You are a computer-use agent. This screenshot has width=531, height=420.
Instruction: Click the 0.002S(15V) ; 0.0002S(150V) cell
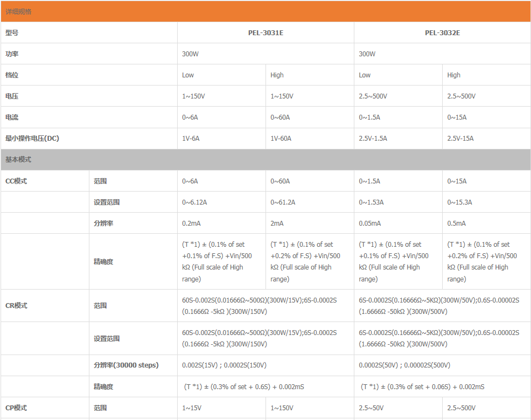tap(224, 365)
